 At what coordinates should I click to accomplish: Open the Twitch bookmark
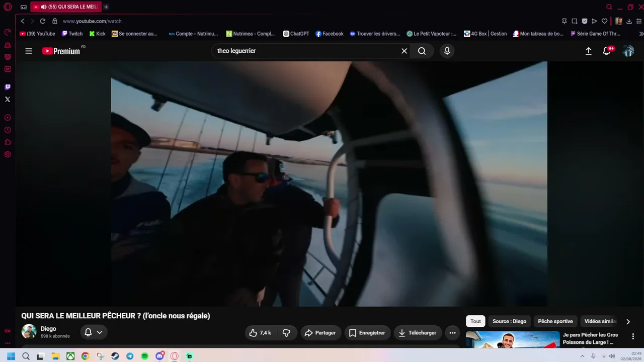point(72,34)
